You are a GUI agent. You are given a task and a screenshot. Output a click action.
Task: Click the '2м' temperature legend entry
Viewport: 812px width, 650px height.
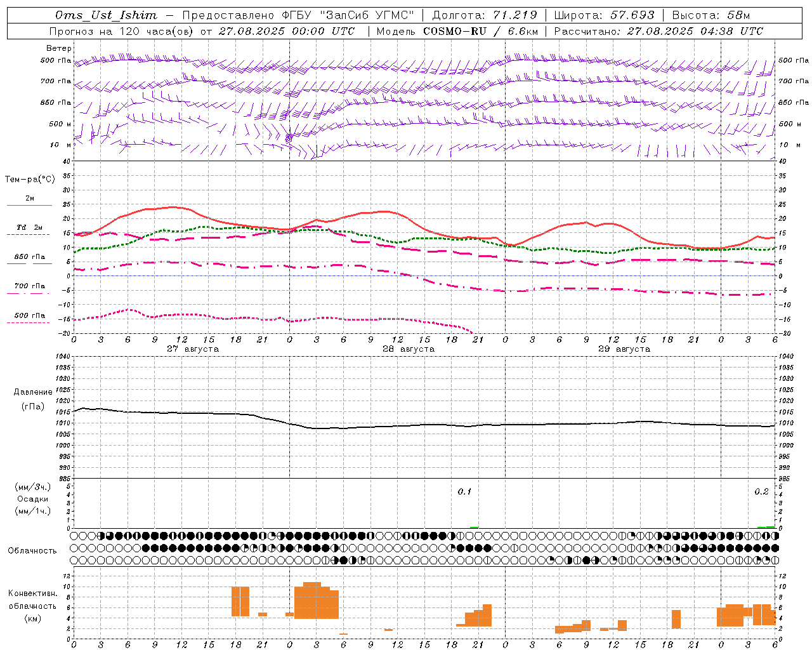[30, 198]
